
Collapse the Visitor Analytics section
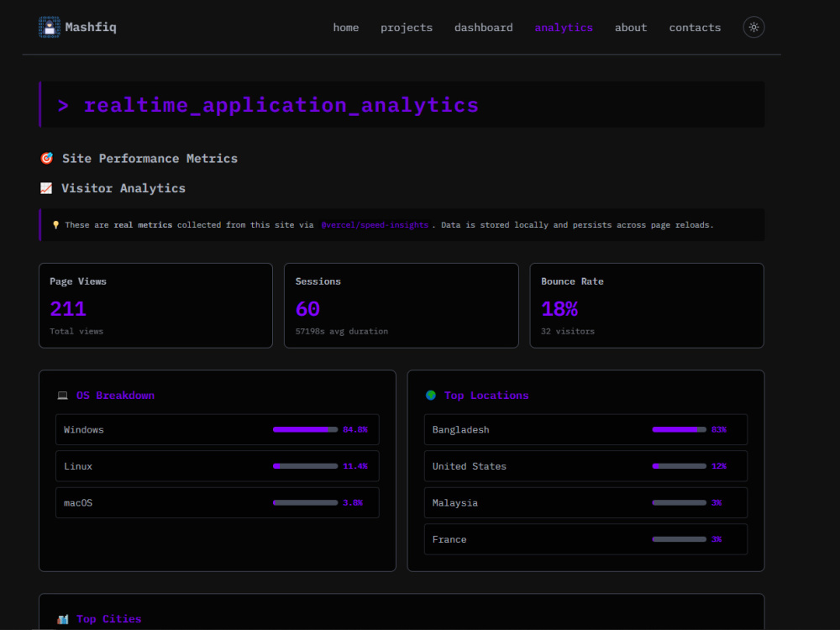(x=123, y=188)
